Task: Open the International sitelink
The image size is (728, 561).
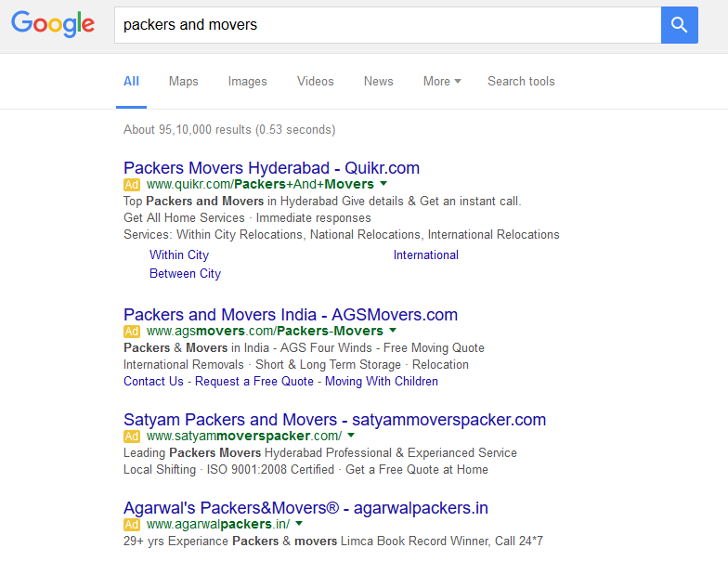Action: pos(425,254)
